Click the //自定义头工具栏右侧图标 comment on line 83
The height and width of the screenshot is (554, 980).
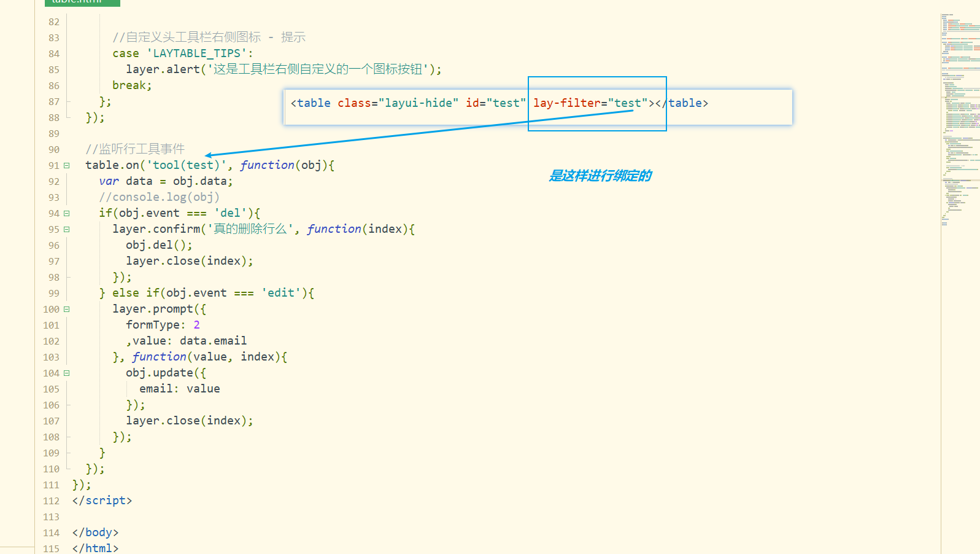point(209,37)
